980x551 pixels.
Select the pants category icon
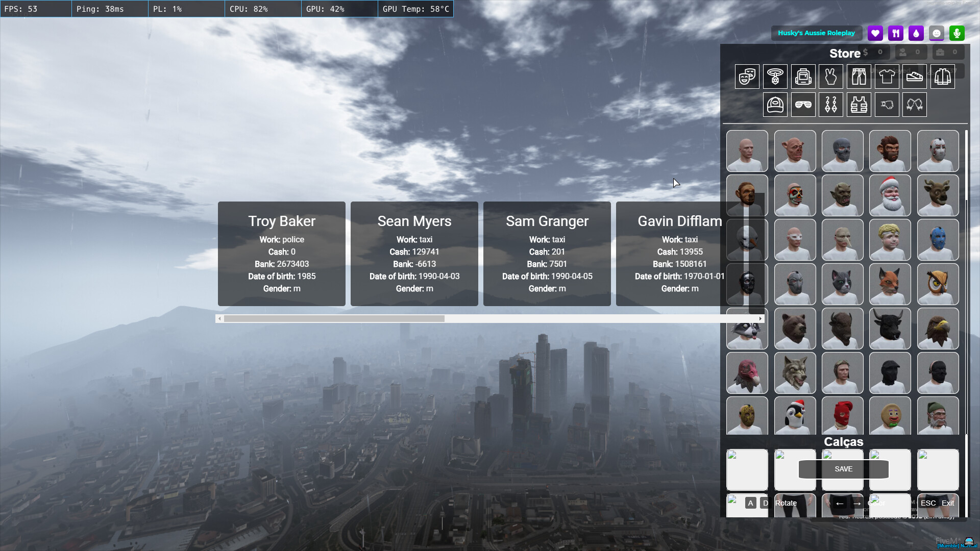pyautogui.click(x=859, y=77)
